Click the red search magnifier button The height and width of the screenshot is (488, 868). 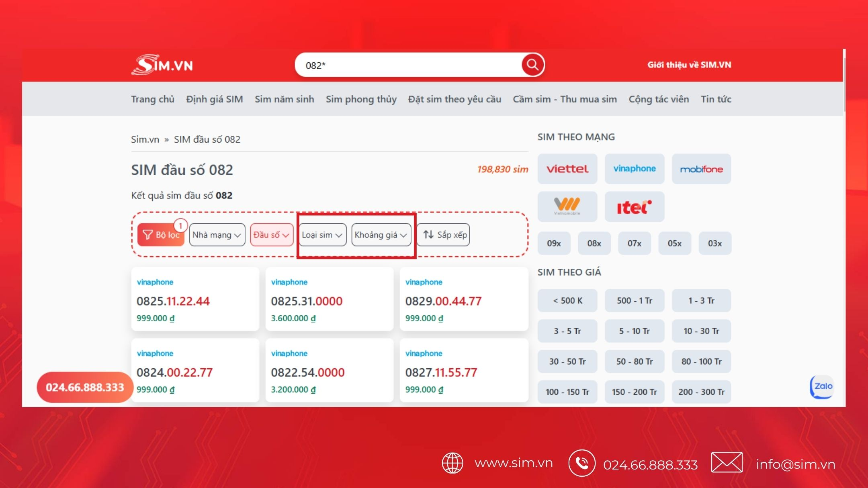(532, 65)
